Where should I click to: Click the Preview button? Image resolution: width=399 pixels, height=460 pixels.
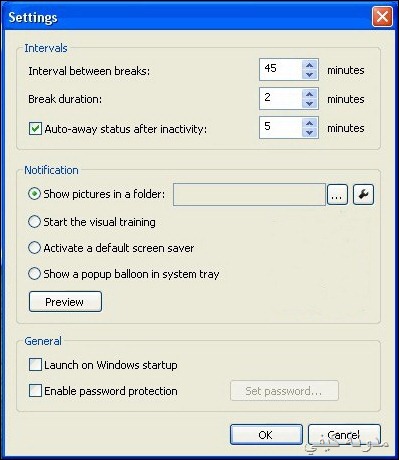[65, 302]
